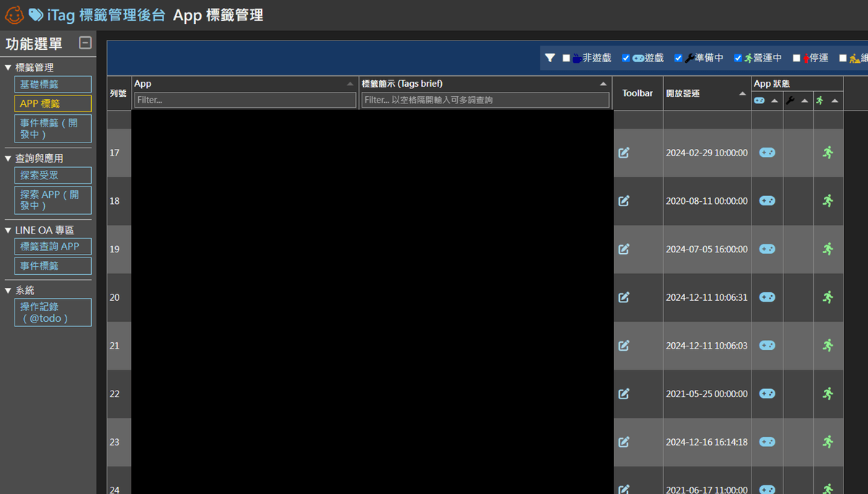Focus the Tags brief filter field
868x494 pixels.
pyautogui.click(x=485, y=100)
